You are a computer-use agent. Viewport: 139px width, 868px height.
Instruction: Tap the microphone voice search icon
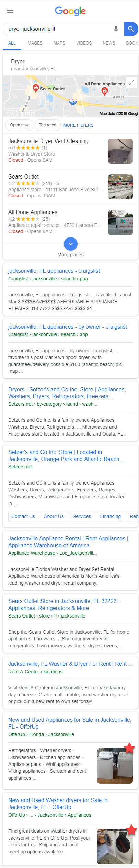click(x=116, y=29)
